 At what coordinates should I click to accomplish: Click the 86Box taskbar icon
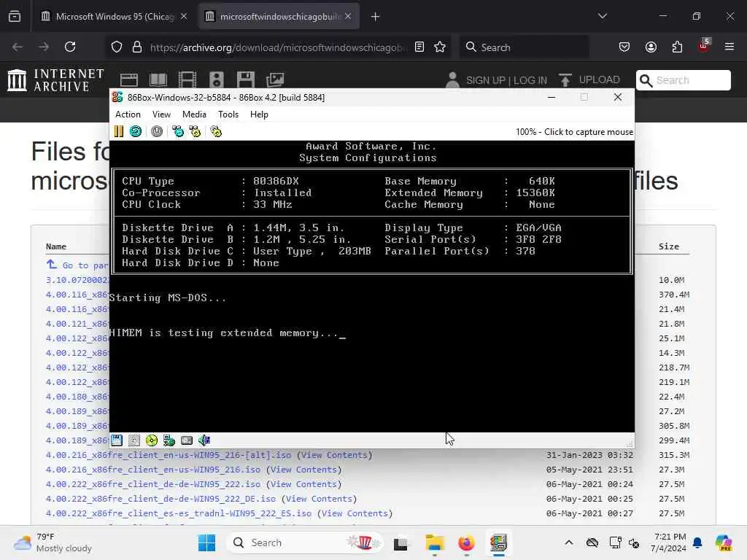click(x=498, y=542)
